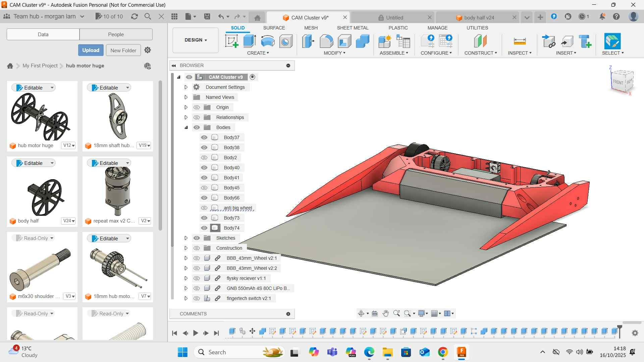This screenshot has width=644, height=362.
Task: Hide Body37 using its eye icon
Action: click(204, 137)
